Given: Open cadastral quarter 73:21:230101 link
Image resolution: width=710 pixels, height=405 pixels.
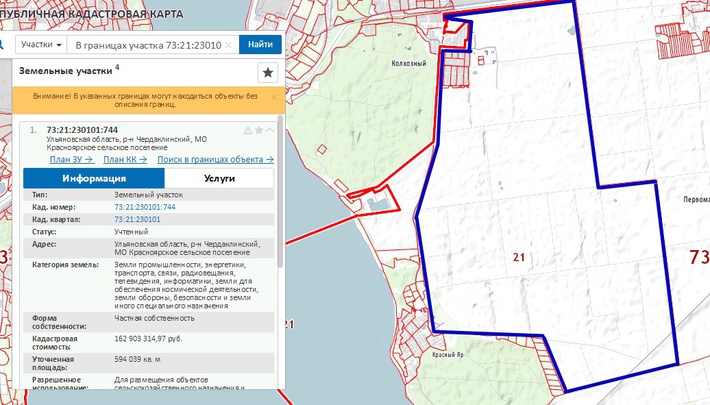Looking at the screenshot, I should click(138, 219).
